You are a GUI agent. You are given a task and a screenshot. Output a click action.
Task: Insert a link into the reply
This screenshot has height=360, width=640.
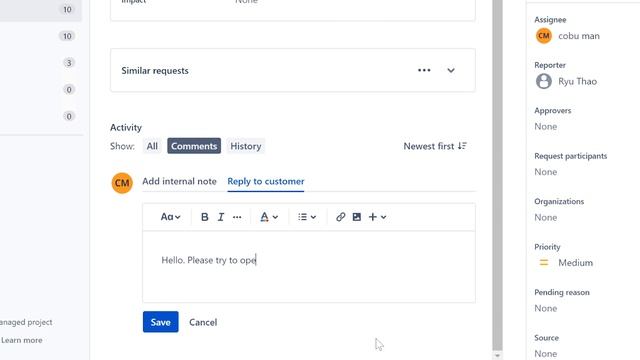tap(340, 217)
